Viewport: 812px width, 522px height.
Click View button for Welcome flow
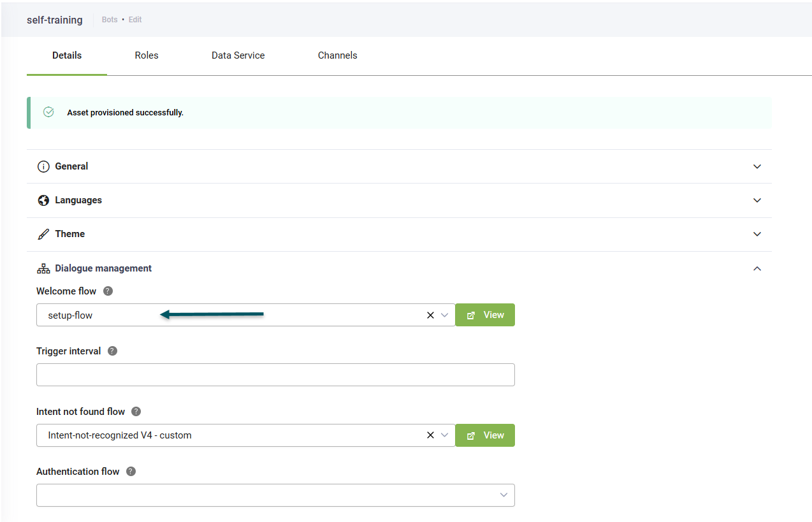coord(485,315)
